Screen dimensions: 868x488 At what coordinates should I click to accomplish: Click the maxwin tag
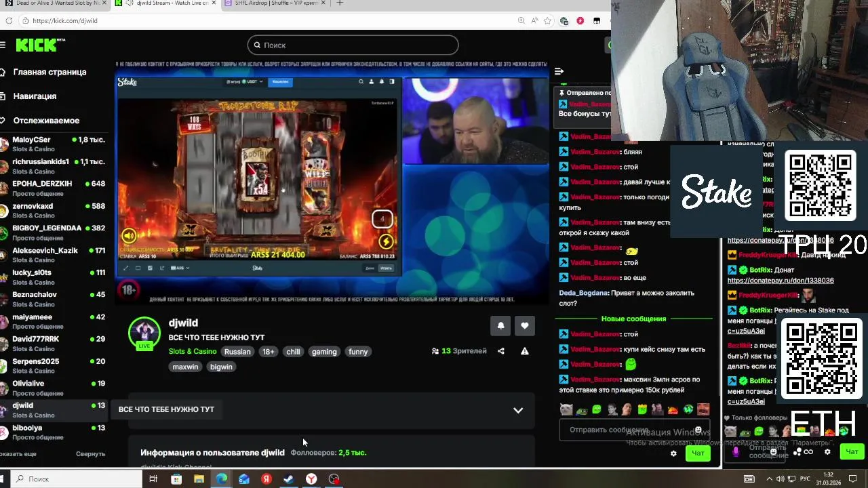coord(185,367)
